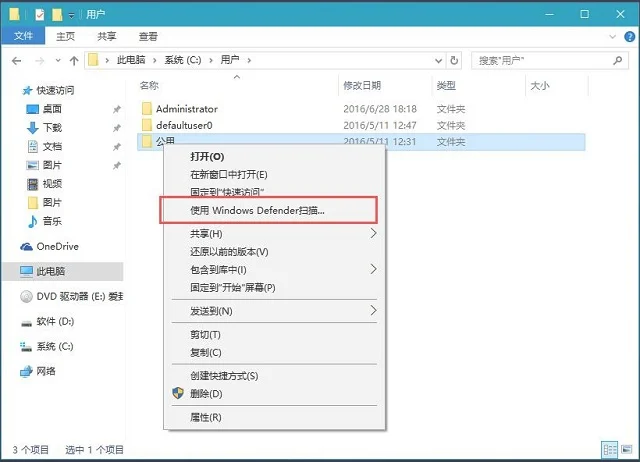
Task: Expand 共享(H) submenu
Action: pyautogui.click(x=274, y=234)
